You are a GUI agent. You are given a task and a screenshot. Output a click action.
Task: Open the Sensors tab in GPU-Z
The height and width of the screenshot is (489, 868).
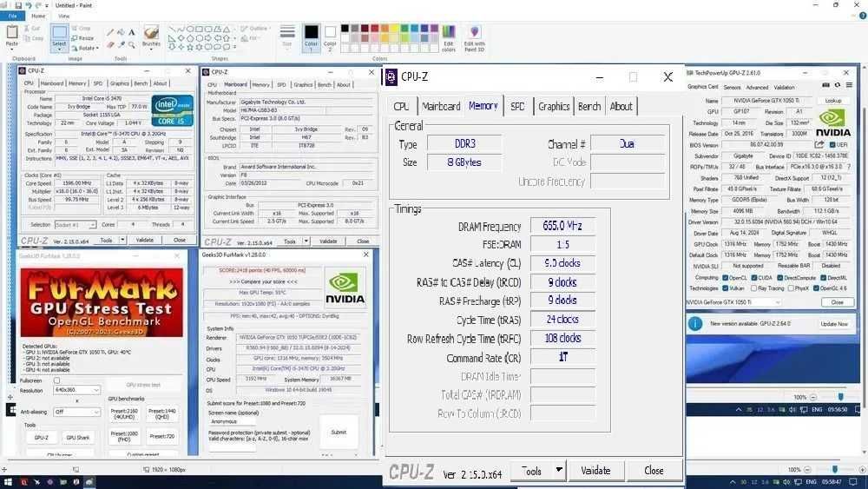[732, 88]
